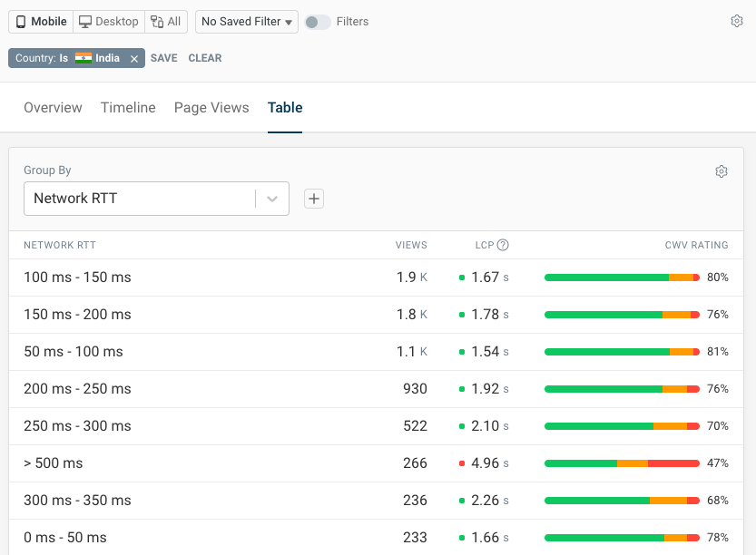756x555 pixels.
Task: Click CLEAR to reset filters
Action: click(x=205, y=58)
